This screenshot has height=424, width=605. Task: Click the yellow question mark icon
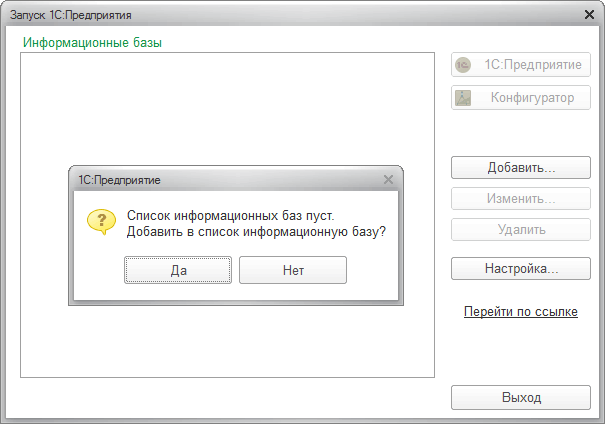(100, 222)
